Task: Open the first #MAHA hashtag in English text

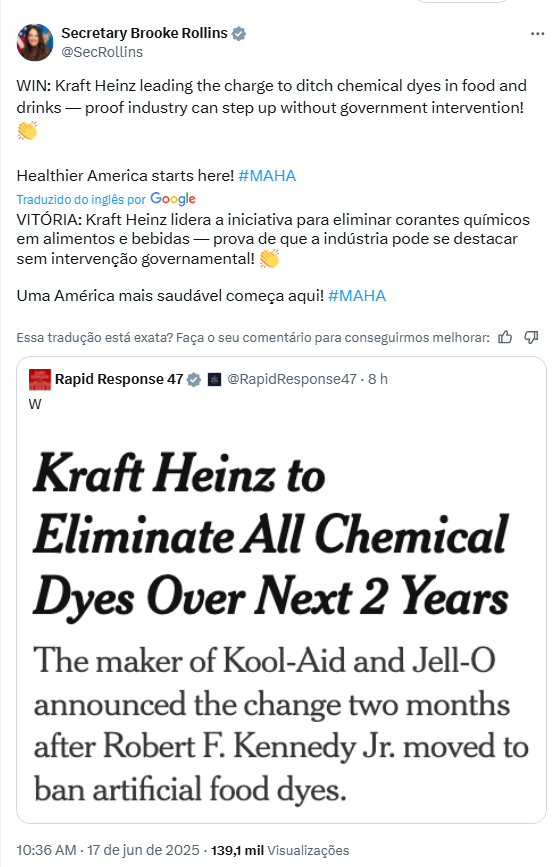Action: [x=267, y=176]
